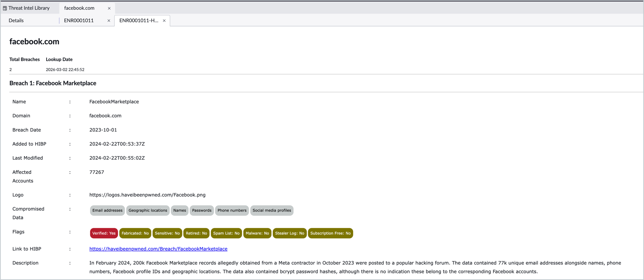Click the Sensitive: No flag

coord(167,233)
